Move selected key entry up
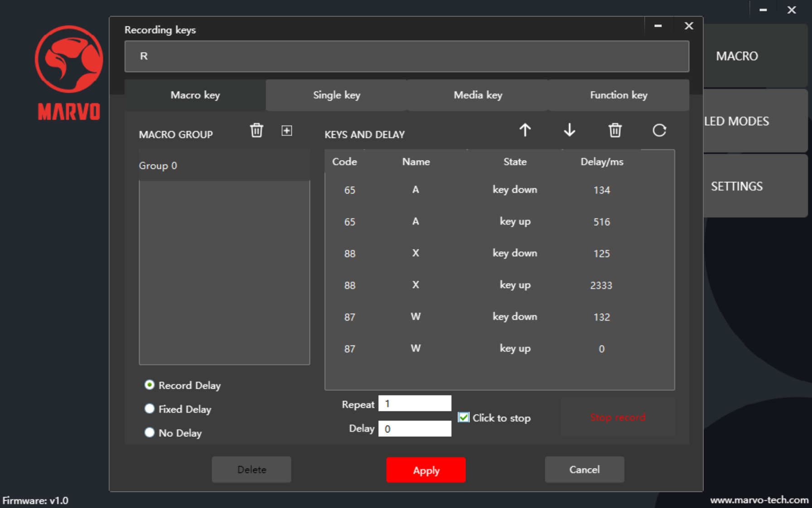The height and width of the screenshot is (508, 812). tap(525, 131)
